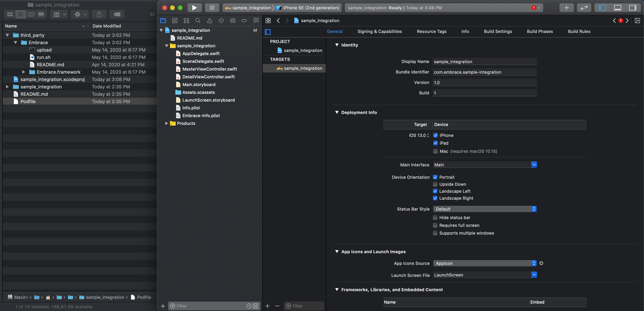Click the Bundle Identifier field

[485, 72]
